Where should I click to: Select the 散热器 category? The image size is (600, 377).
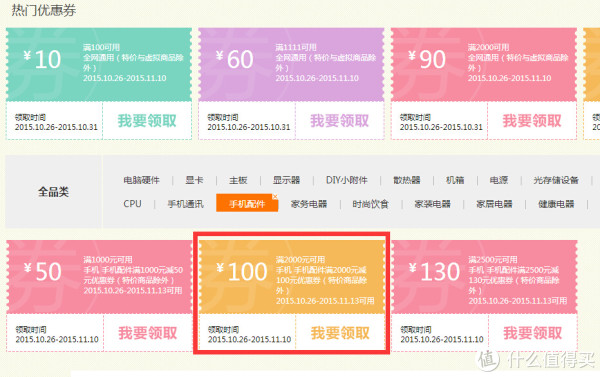pyautogui.click(x=407, y=180)
